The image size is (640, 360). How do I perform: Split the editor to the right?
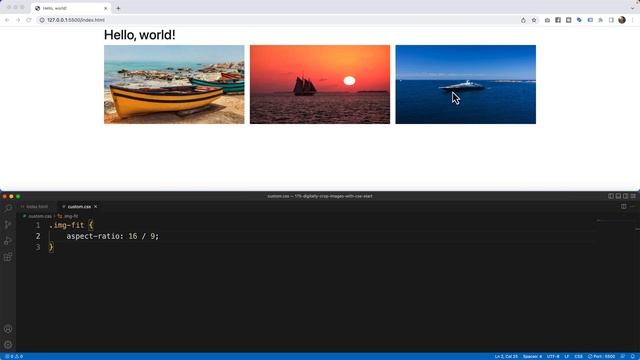click(x=624, y=207)
